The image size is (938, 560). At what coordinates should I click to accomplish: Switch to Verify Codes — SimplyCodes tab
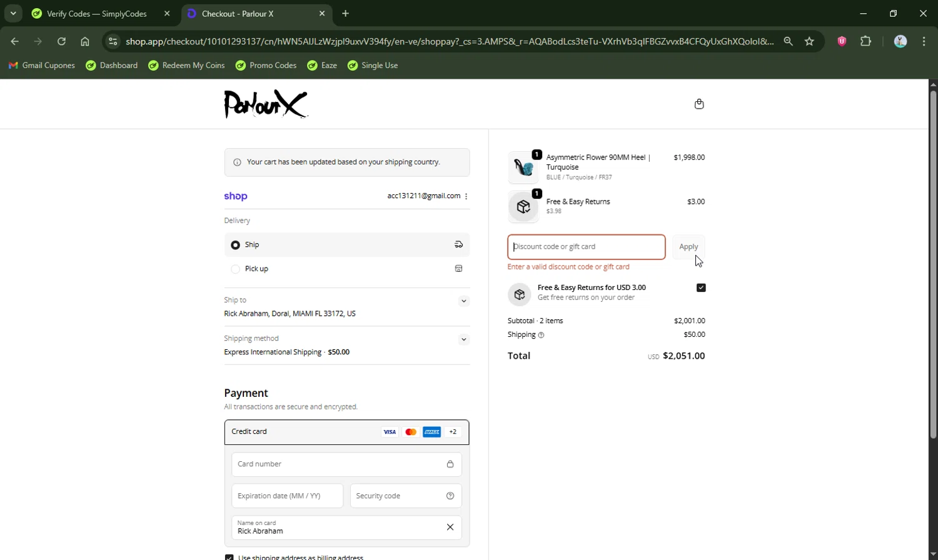click(97, 14)
